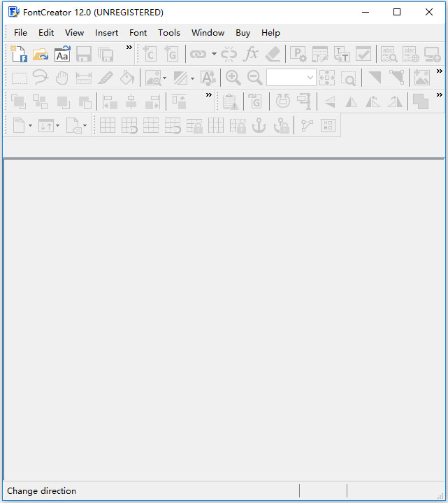The image size is (448, 503).
Task: Click the zoom out magnifier
Action: pos(255,78)
